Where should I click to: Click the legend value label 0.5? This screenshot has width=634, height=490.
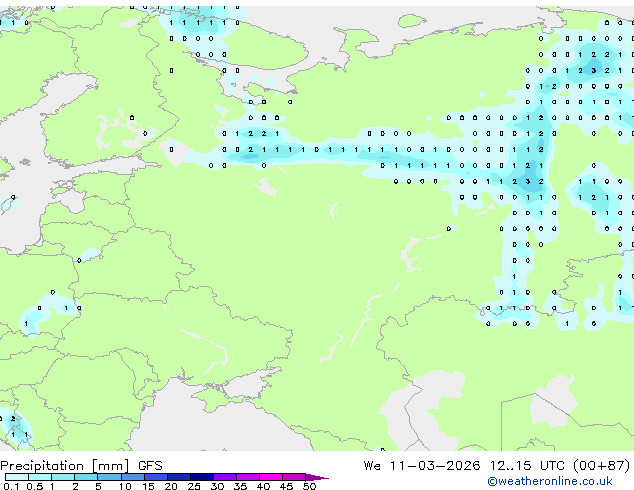pyautogui.click(x=35, y=486)
